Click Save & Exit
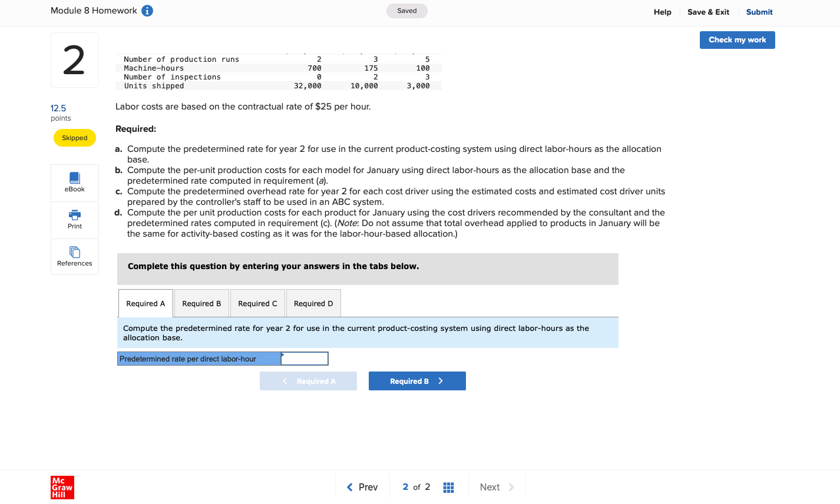Viewport: 840px width, 504px height. (x=708, y=12)
